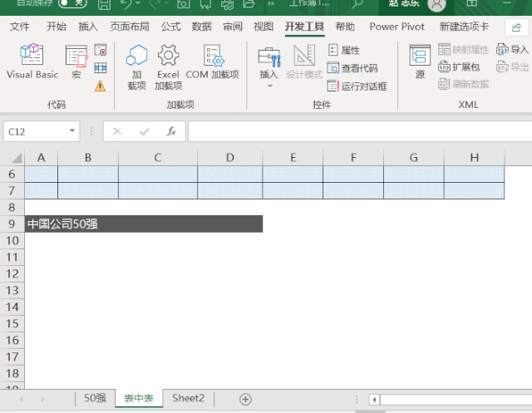Viewport: 532px width, 413px height.
Task: Expand the Name Box dropdown arrow
Action: pyautogui.click(x=72, y=130)
